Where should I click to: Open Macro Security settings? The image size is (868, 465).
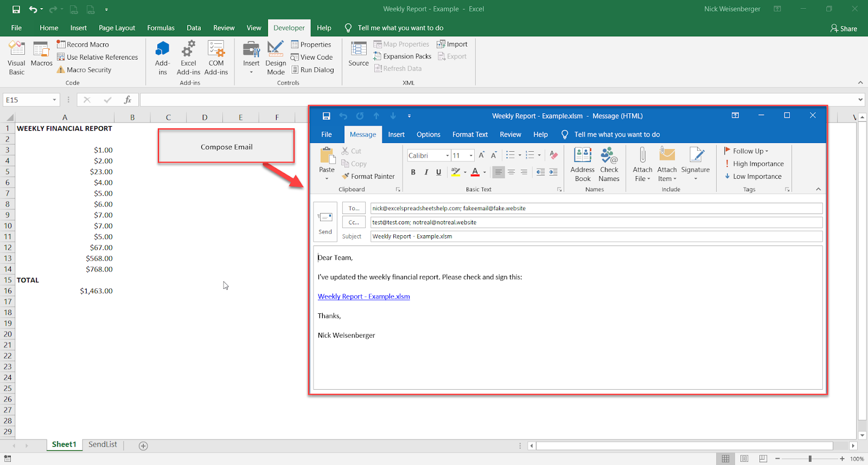[84, 70]
